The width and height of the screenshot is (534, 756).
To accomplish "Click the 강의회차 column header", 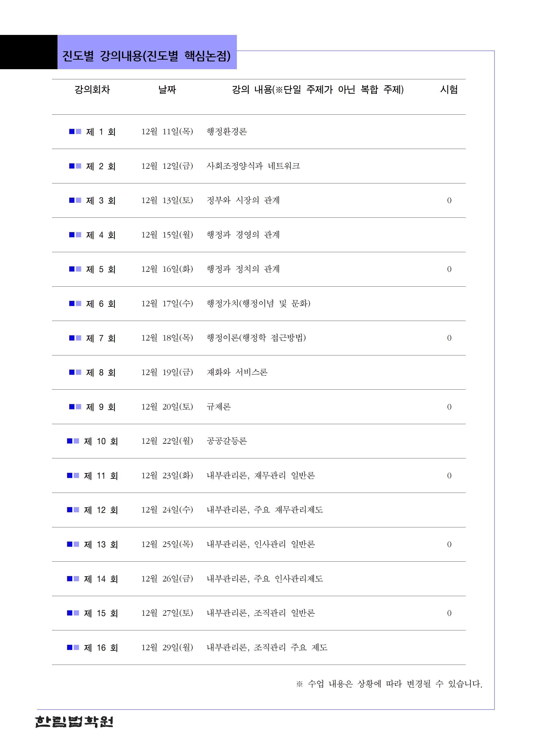I will click(x=92, y=90).
